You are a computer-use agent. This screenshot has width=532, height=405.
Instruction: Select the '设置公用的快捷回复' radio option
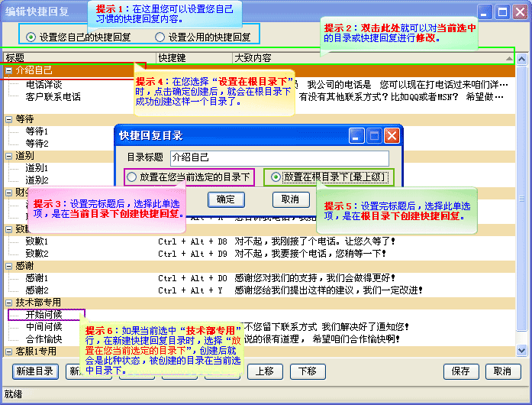(x=160, y=37)
